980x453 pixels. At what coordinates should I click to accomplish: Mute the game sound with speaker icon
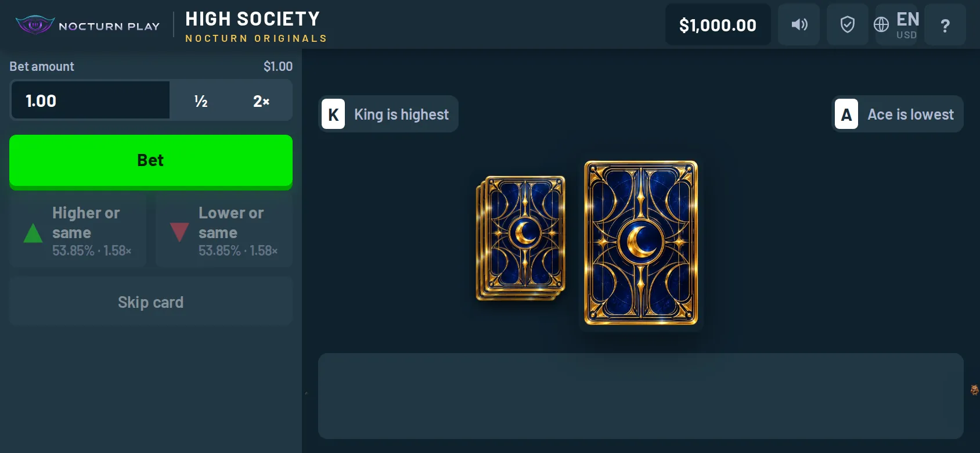click(x=799, y=24)
